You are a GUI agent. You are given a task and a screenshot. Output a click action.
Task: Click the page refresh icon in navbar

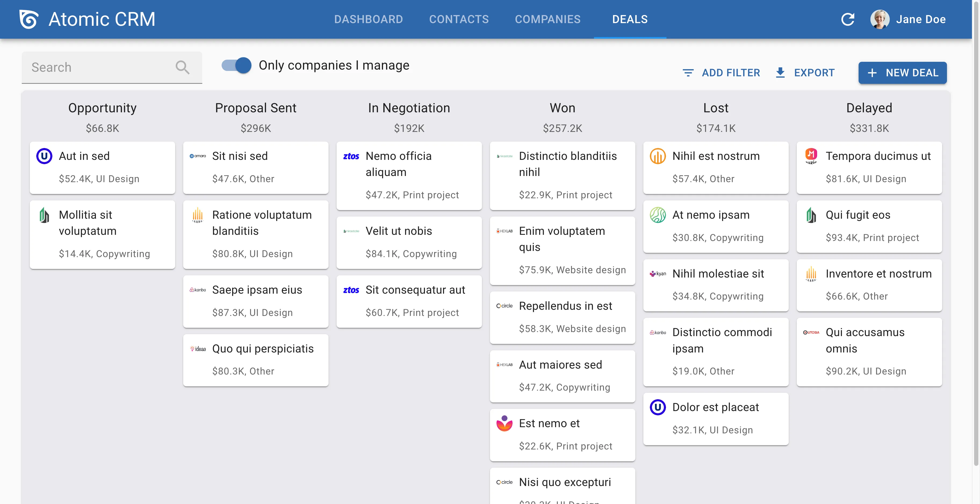848,19
